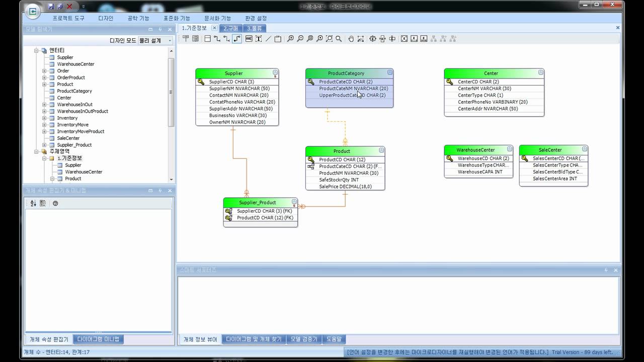Collapse the Center entity box
This screenshot has height=362, width=644.
541,72
